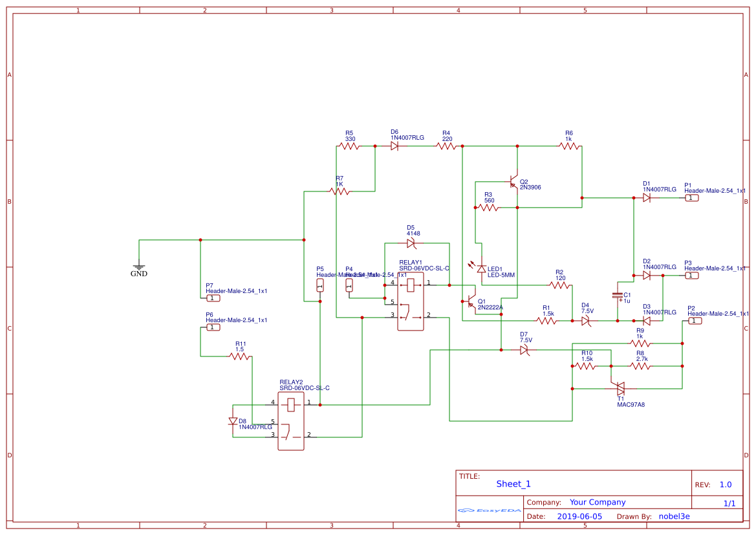Select the P1 header pin box

[692, 198]
